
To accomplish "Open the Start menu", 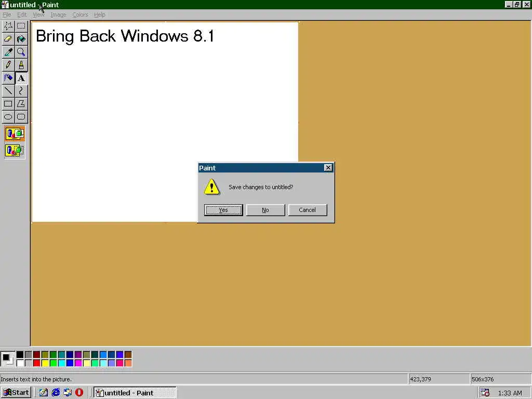I will [x=16, y=393].
